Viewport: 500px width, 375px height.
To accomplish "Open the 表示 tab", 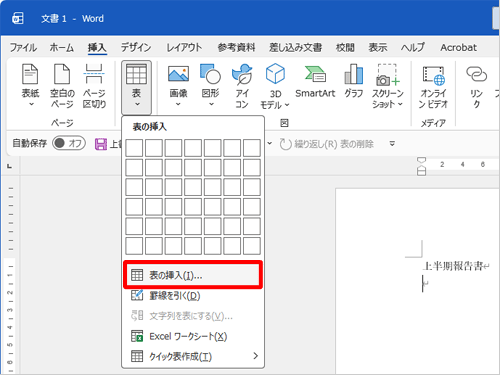I will pyautogui.click(x=378, y=48).
